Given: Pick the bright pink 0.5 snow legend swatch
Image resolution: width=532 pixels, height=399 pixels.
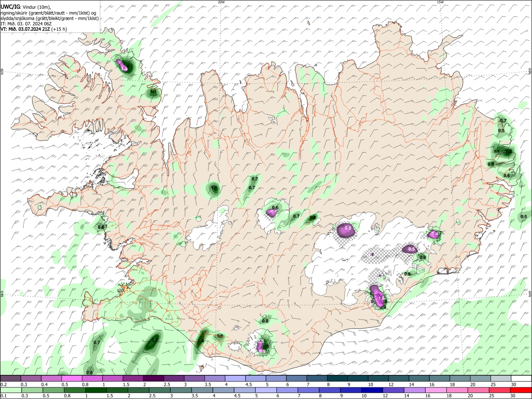Looking at the screenshot, I should [x=72, y=379].
